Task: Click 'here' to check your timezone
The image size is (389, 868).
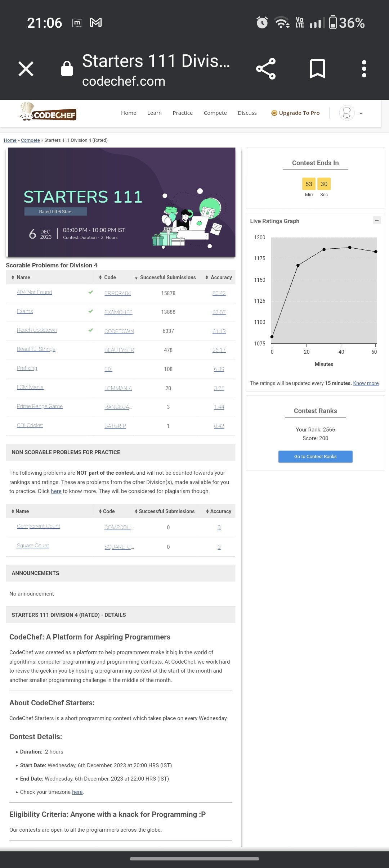Action: pos(77,792)
